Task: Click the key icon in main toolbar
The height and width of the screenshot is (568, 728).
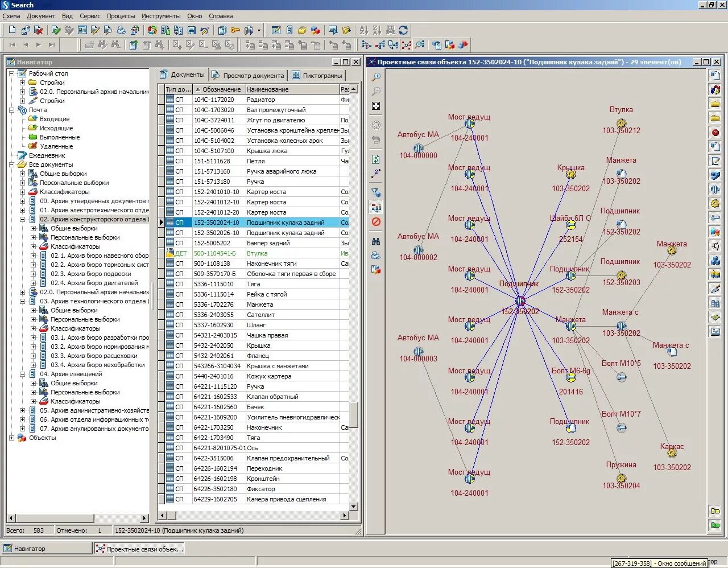Action: (235, 30)
